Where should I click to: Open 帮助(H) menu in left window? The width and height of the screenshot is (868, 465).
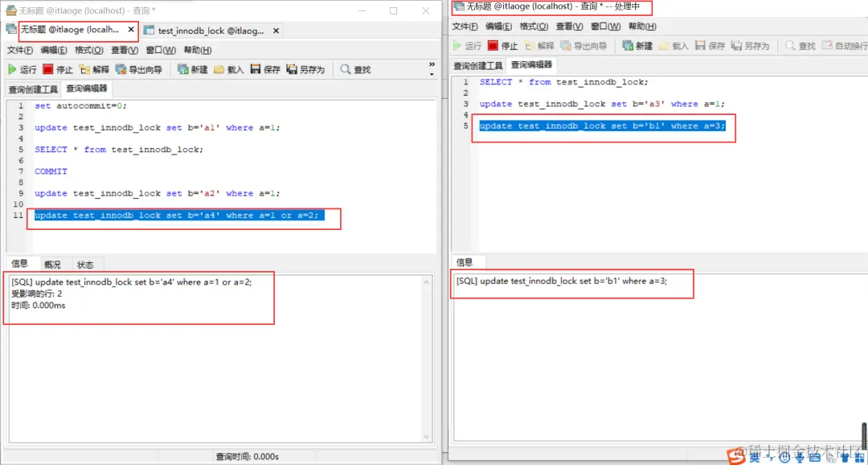pos(197,51)
